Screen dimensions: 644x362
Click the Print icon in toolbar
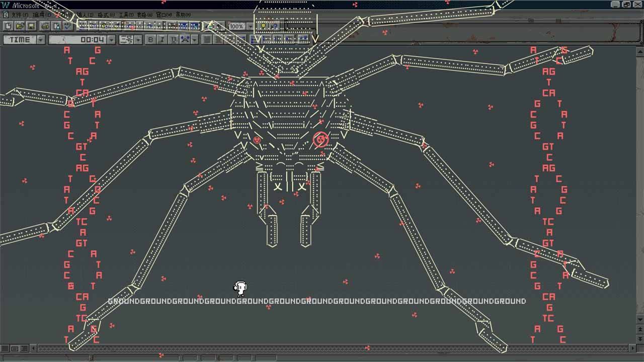45,26
